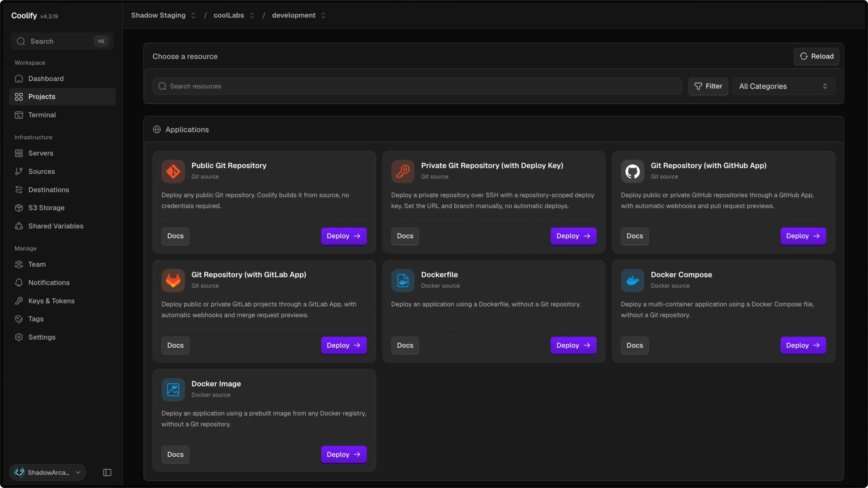Click the Docker Compose whale icon
868x488 pixels.
coord(632,280)
